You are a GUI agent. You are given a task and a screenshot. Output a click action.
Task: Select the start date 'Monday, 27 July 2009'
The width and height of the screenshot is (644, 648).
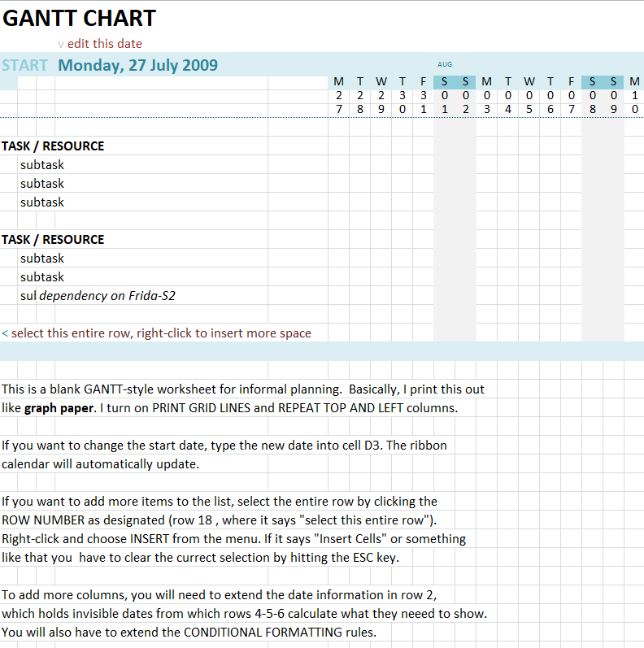(x=138, y=66)
